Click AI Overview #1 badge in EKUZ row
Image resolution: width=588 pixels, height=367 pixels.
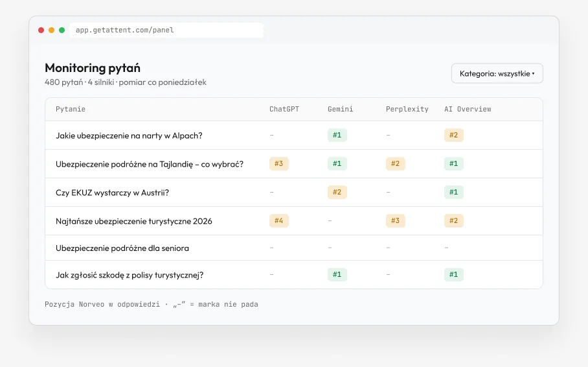pos(454,192)
